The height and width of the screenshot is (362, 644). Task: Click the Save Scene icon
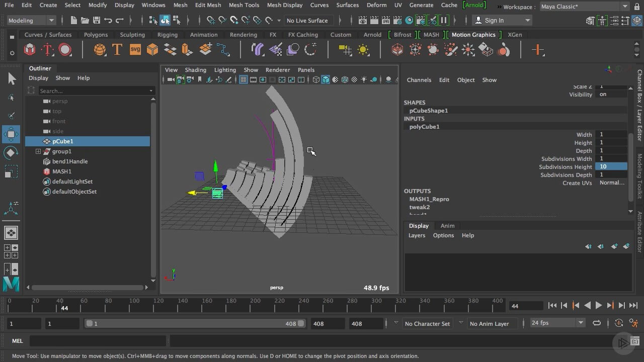click(97, 21)
